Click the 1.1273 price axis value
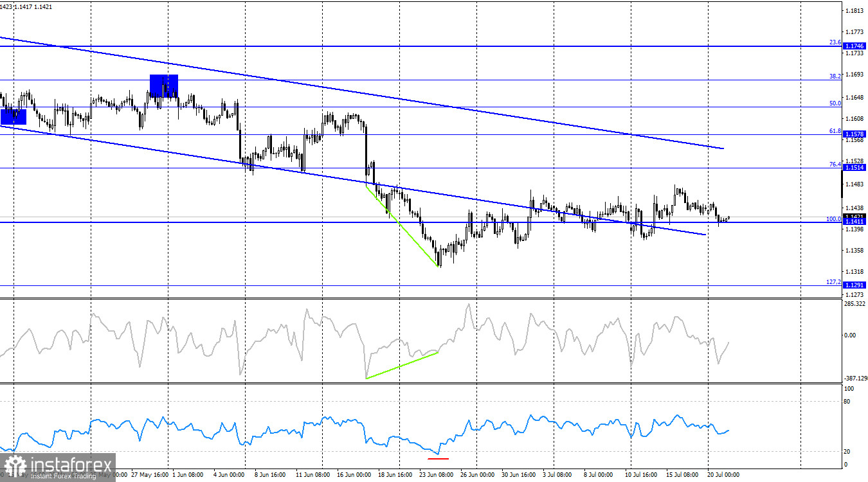The height and width of the screenshot is (482, 868). [x=854, y=295]
